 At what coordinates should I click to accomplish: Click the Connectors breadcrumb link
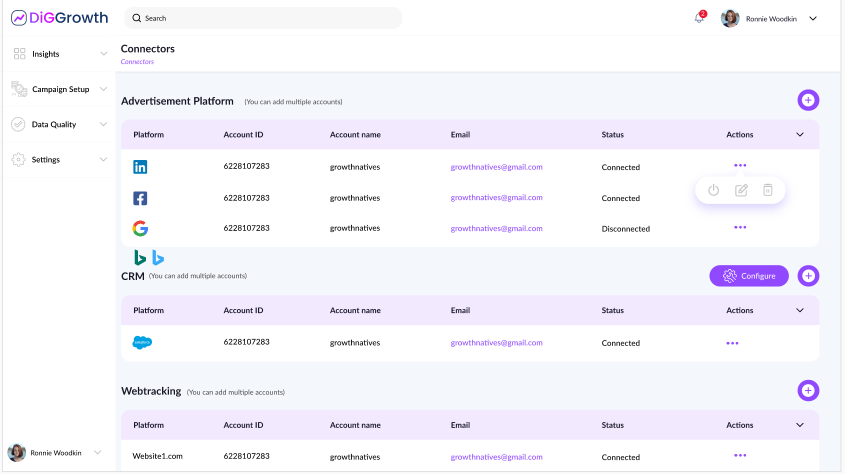click(137, 62)
